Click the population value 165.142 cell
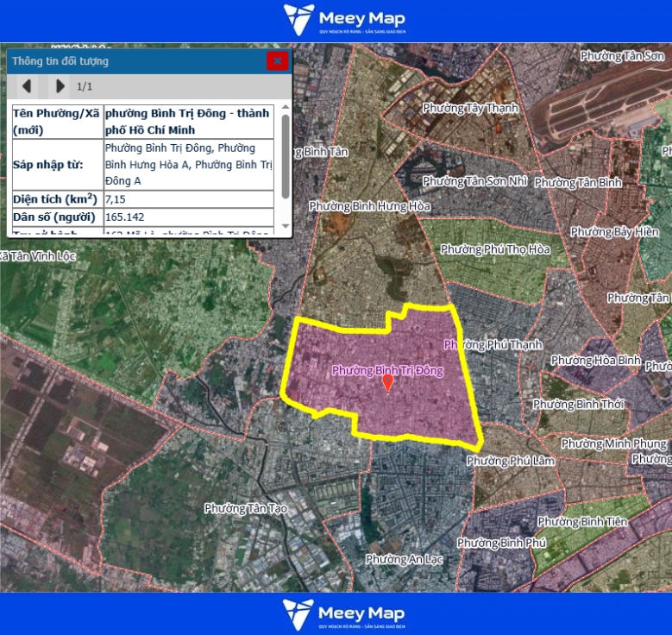This screenshot has height=635, width=672. tap(188, 217)
